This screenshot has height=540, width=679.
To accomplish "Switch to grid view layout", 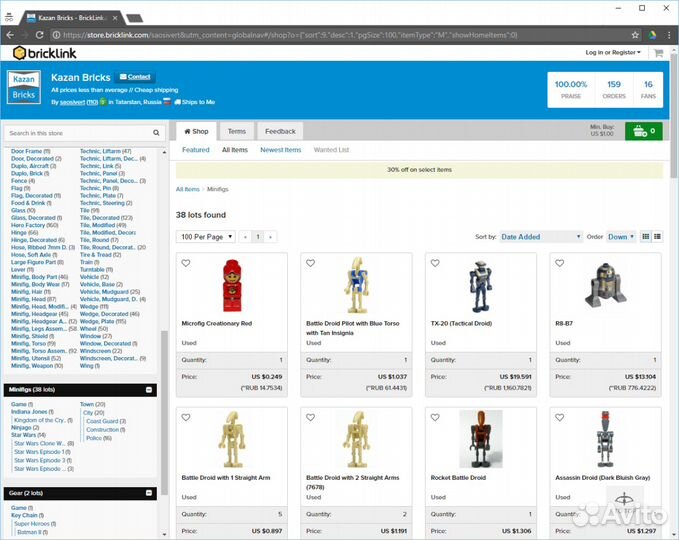I will 646,237.
